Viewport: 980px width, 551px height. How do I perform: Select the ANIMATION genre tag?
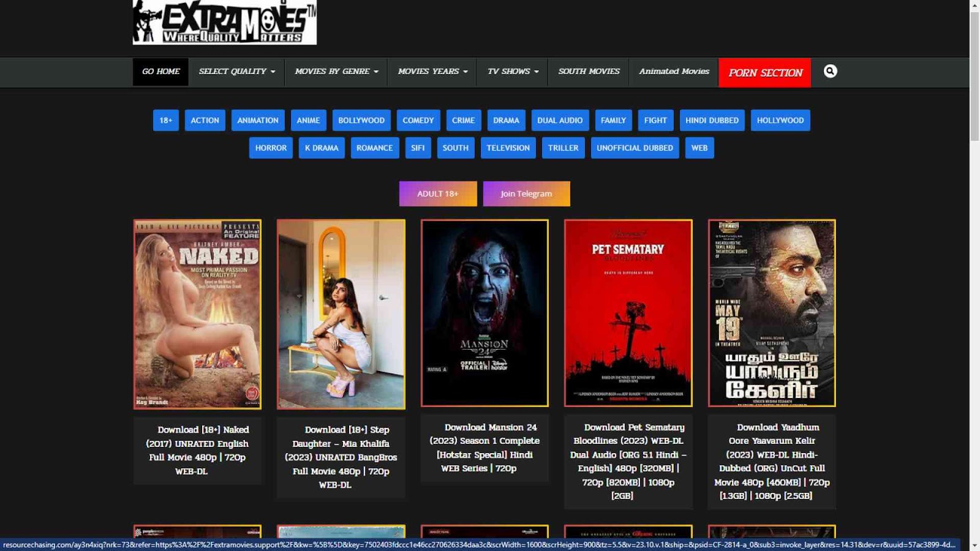(x=258, y=121)
